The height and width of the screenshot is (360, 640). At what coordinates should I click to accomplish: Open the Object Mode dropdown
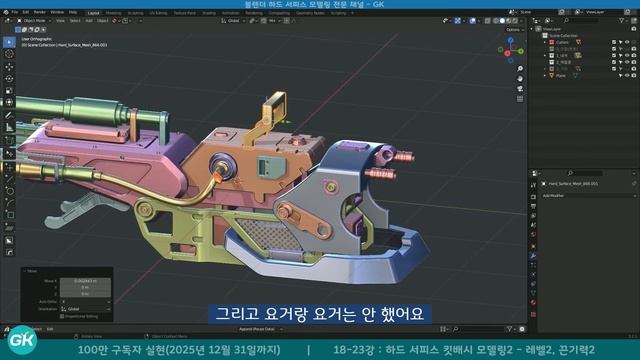(x=34, y=20)
